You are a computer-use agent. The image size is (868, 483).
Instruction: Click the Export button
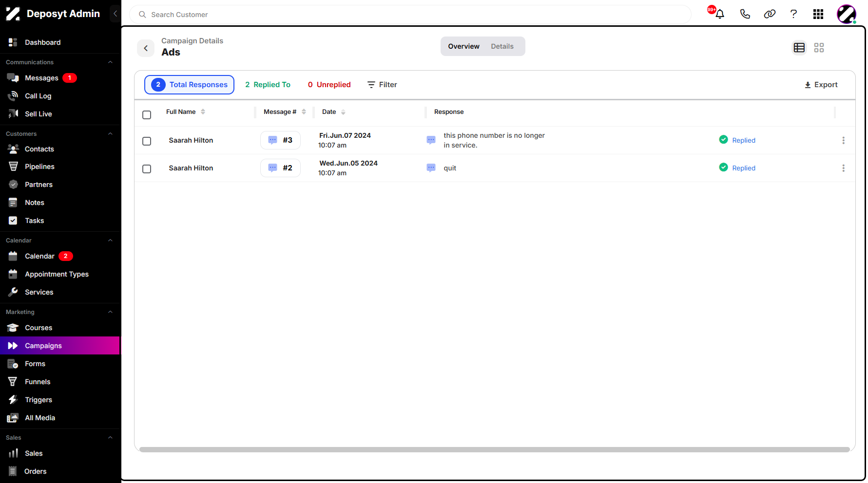821,85
